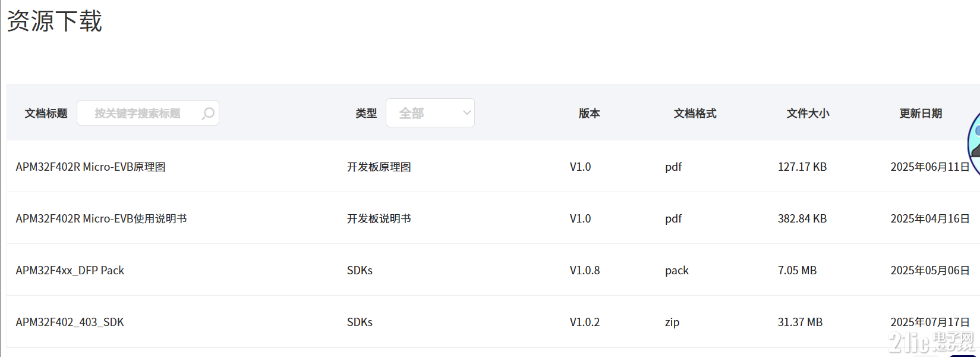Viewport: 980px width, 357px height.
Task: Click date 2025年04月16日
Action: pyautogui.click(x=930, y=219)
